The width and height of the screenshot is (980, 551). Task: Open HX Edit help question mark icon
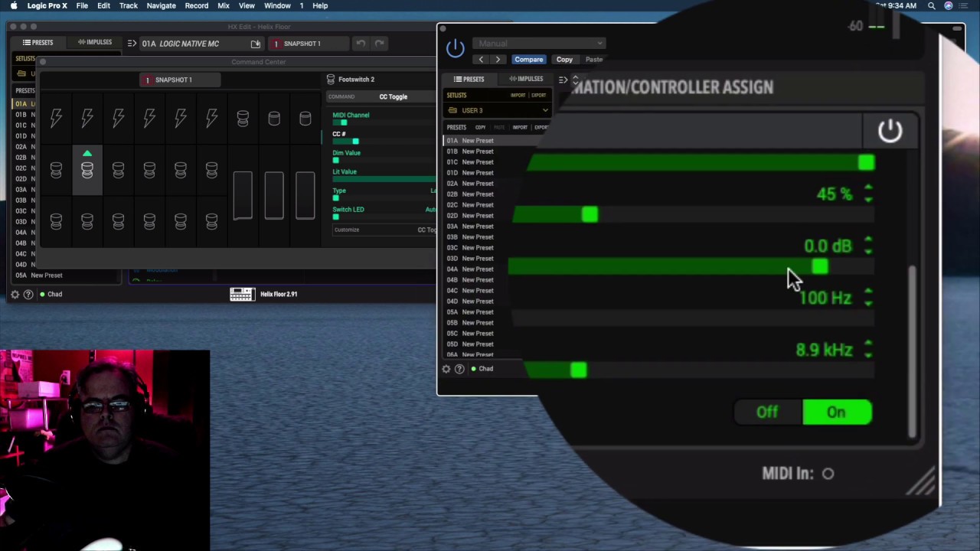(28, 294)
